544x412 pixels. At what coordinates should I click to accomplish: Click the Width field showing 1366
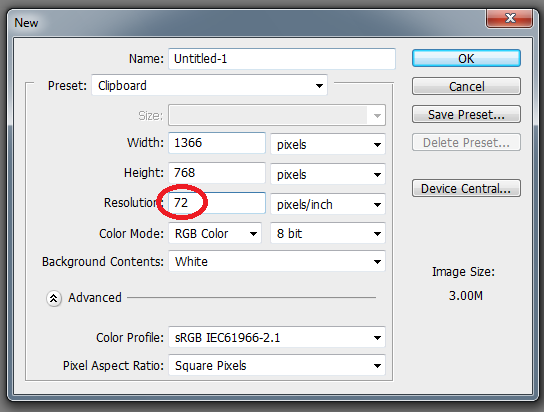[217, 143]
